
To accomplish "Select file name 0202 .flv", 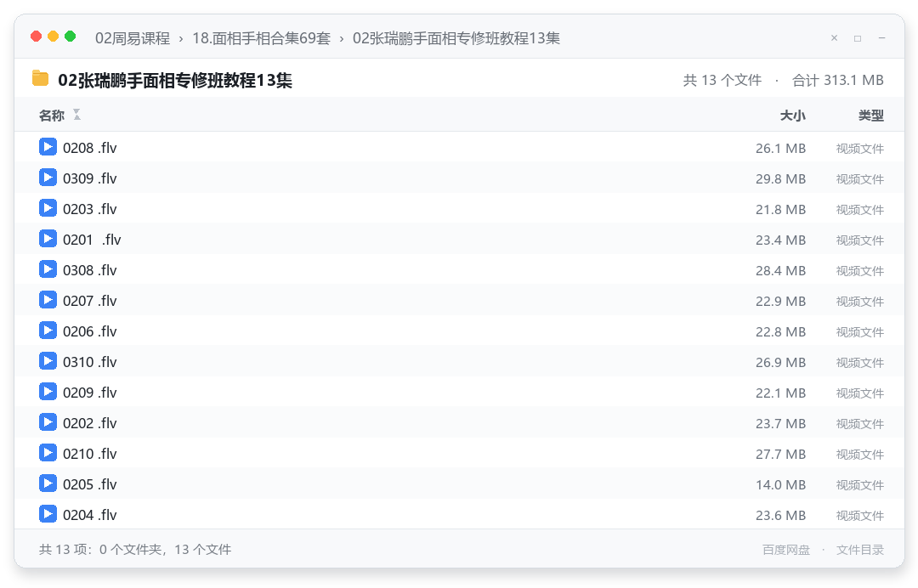I will coord(89,423).
